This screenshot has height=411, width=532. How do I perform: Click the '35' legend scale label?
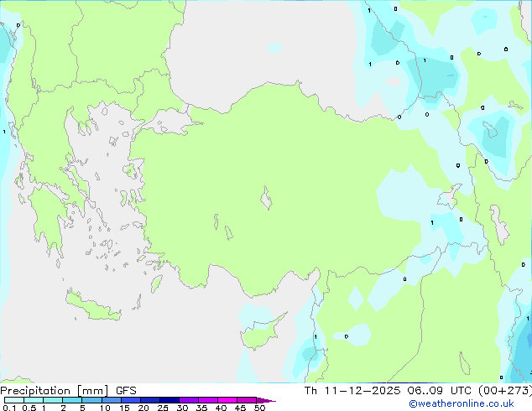pos(201,408)
